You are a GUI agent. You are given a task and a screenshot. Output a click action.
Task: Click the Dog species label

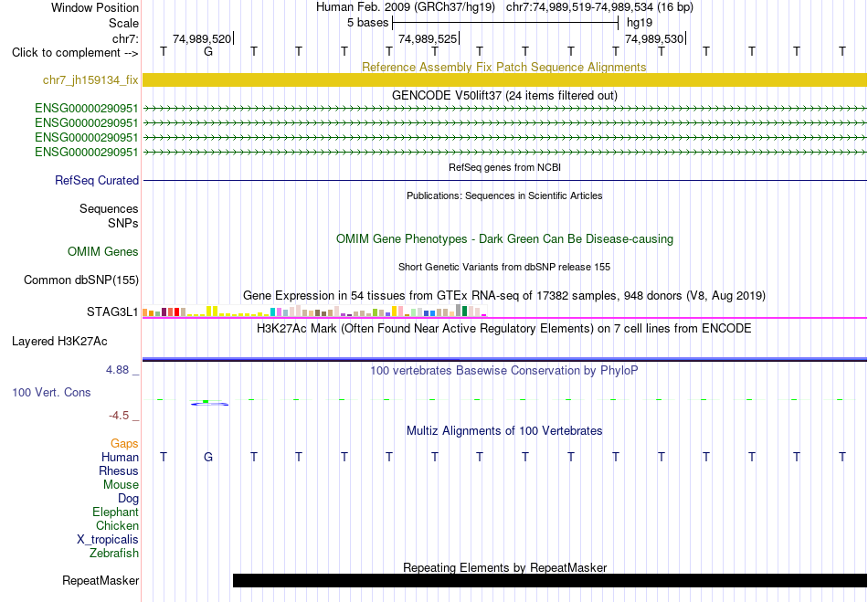tap(128, 499)
